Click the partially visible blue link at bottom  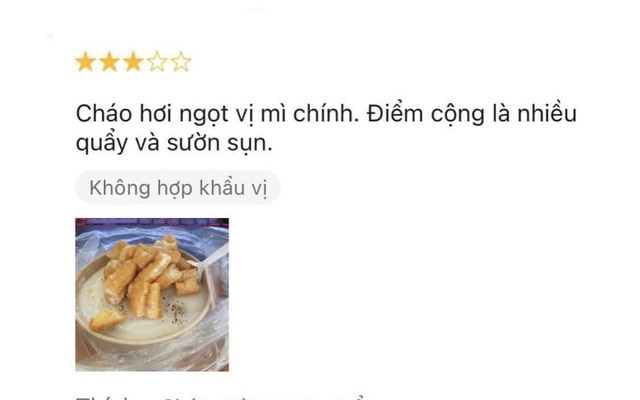[265, 397]
